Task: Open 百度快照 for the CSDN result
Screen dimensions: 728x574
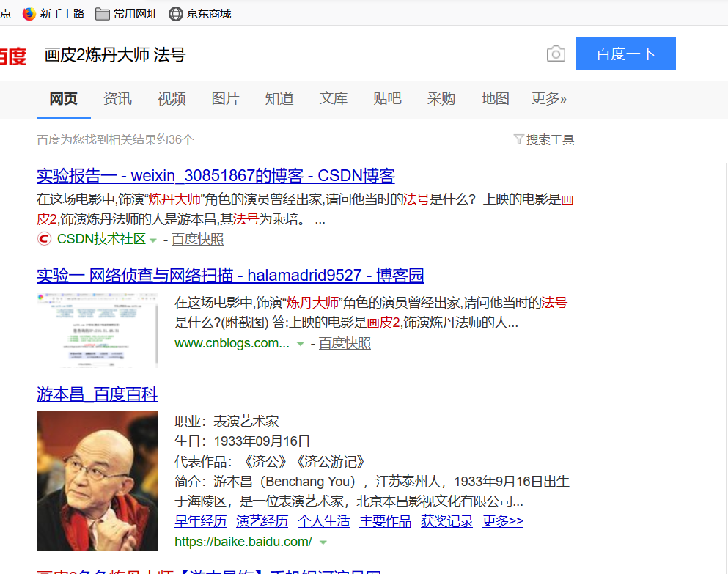Action: click(x=197, y=239)
